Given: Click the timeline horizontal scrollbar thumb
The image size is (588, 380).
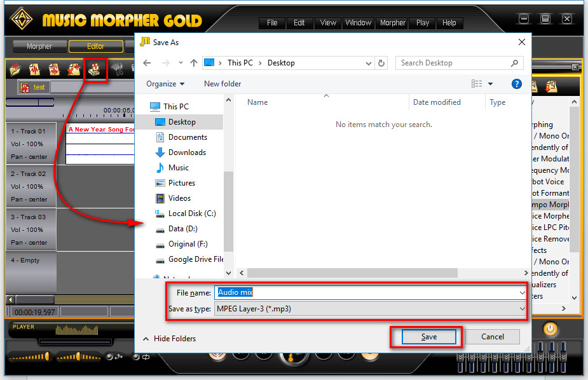Looking at the screenshot, I should point(34,299).
